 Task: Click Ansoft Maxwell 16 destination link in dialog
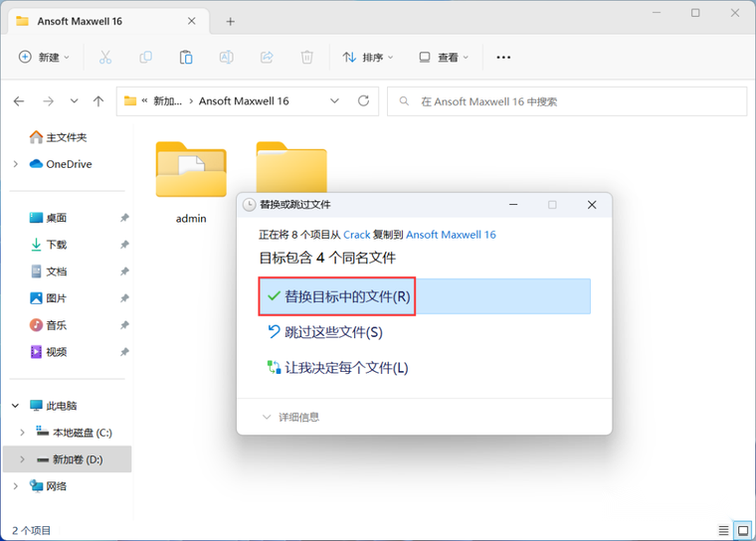coord(451,235)
